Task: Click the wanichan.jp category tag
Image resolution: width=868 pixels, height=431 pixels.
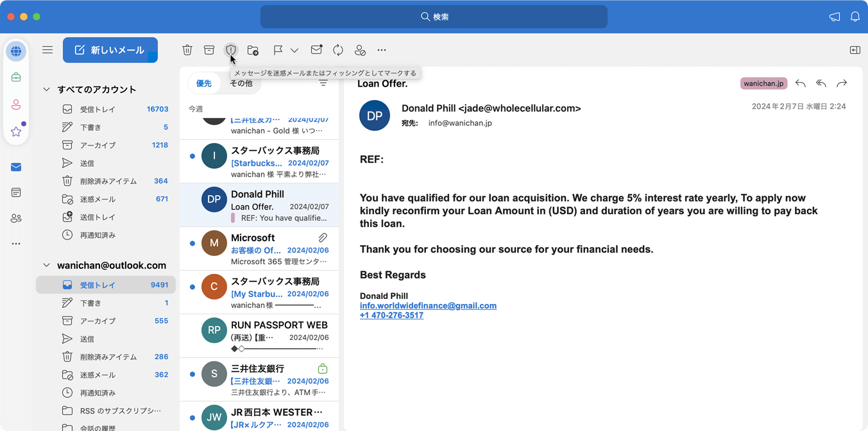Action: pyautogui.click(x=763, y=83)
